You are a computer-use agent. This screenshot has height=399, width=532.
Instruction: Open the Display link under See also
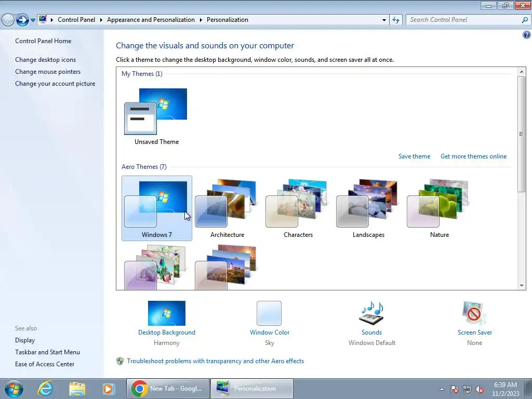25,340
